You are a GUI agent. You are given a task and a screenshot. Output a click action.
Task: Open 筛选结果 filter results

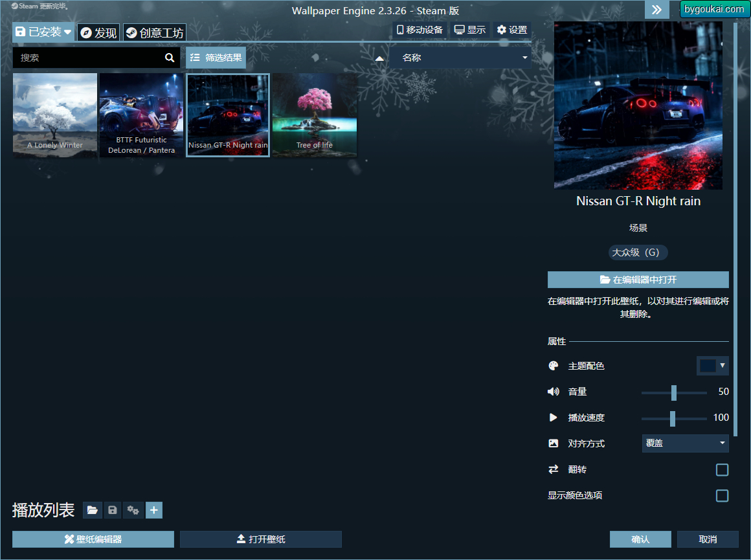[216, 58]
